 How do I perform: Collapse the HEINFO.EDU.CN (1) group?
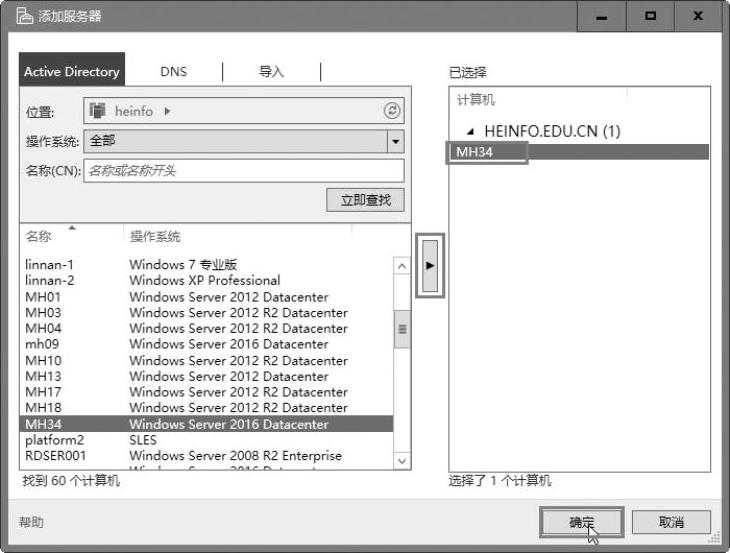(x=470, y=132)
